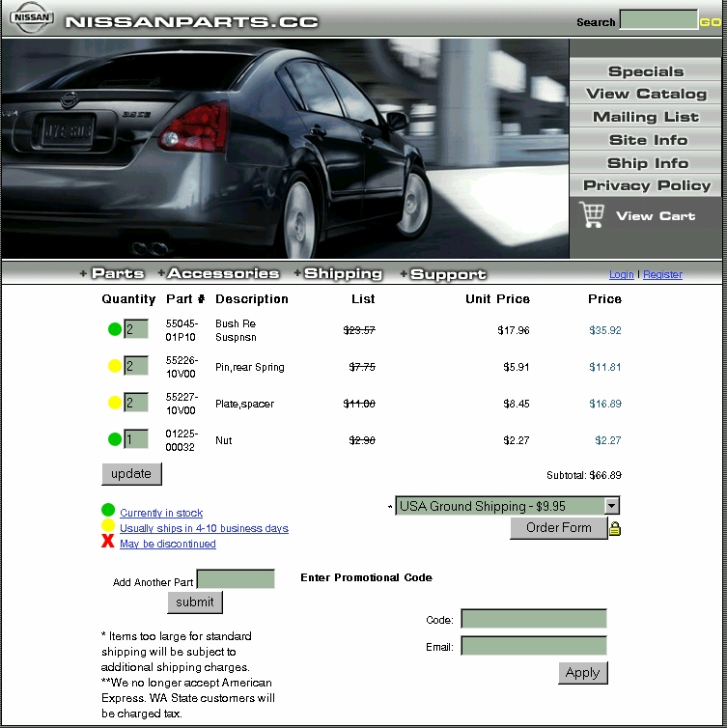Open Site Info page
The height and width of the screenshot is (728, 727).
point(645,140)
